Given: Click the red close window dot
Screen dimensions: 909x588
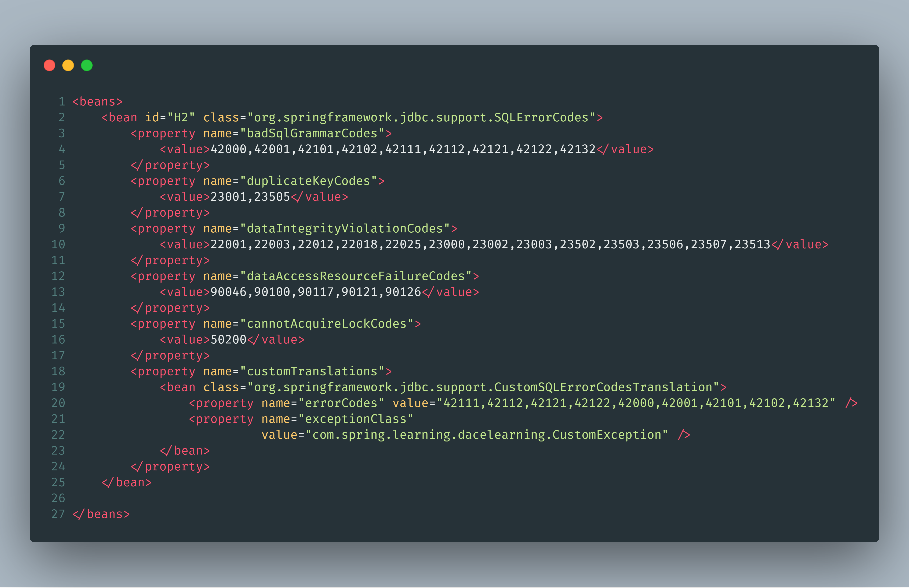Looking at the screenshot, I should click(50, 65).
